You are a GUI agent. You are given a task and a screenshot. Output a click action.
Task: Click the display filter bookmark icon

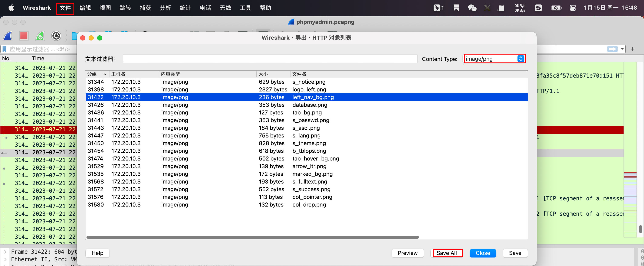4,49
